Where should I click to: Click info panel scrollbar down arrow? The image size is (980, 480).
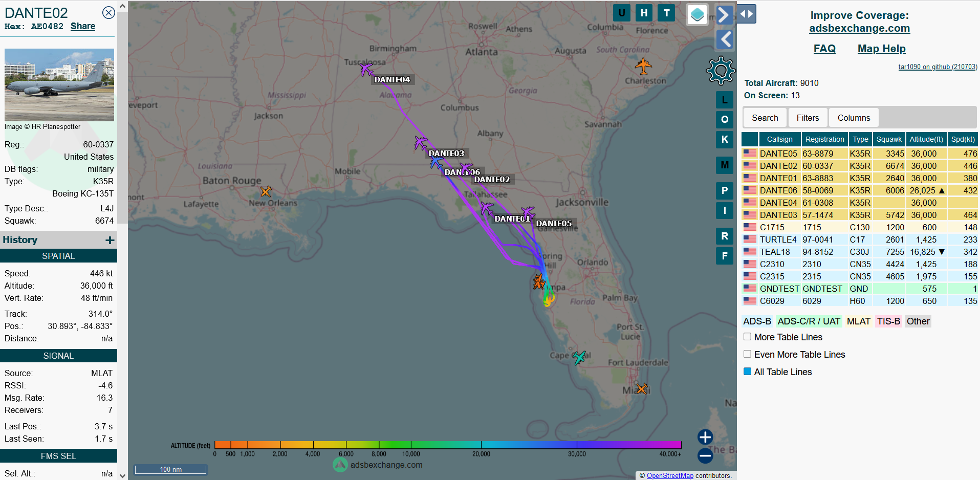click(122, 475)
